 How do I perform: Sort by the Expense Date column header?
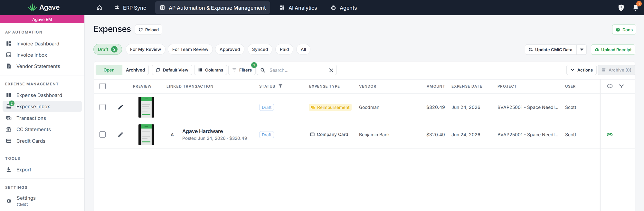point(467,86)
